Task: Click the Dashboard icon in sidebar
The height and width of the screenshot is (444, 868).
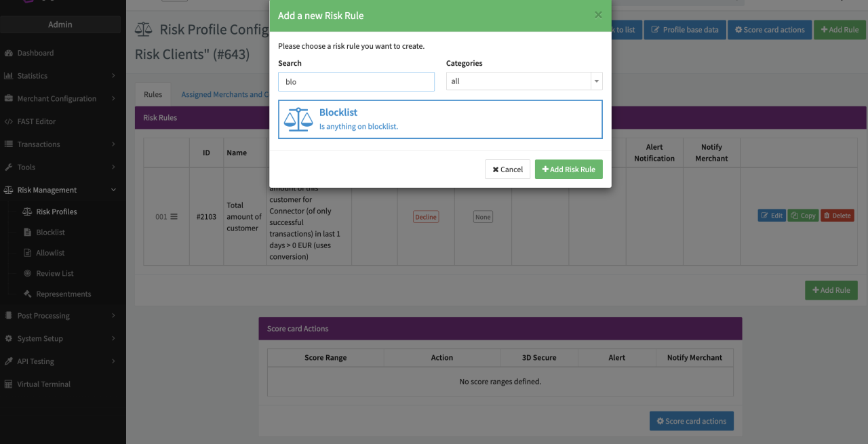Action: tap(9, 53)
